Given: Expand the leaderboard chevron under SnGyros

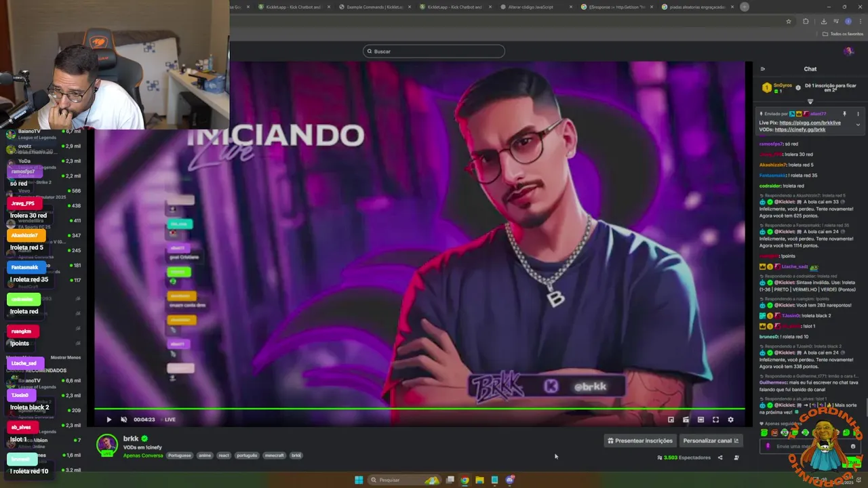Looking at the screenshot, I should (x=810, y=102).
